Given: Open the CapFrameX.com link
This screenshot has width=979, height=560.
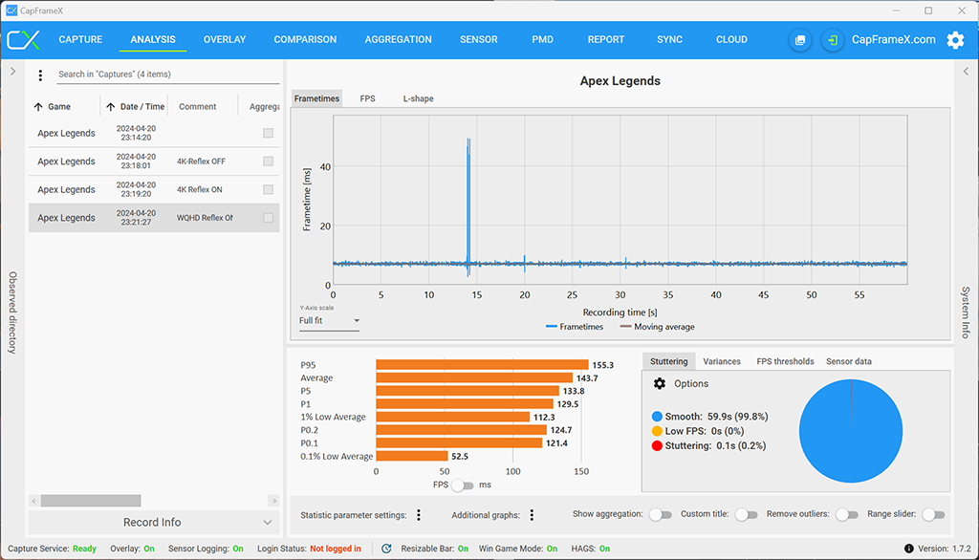Looking at the screenshot, I should click(894, 40).
